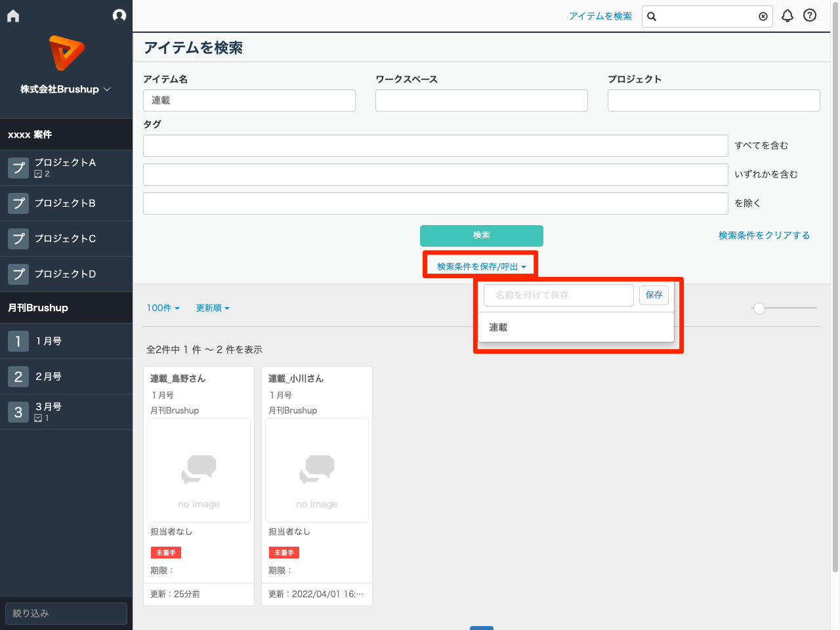Open the 100件 page size dropdown
This screenshot has height=630, width=840.
click(163, 308)
